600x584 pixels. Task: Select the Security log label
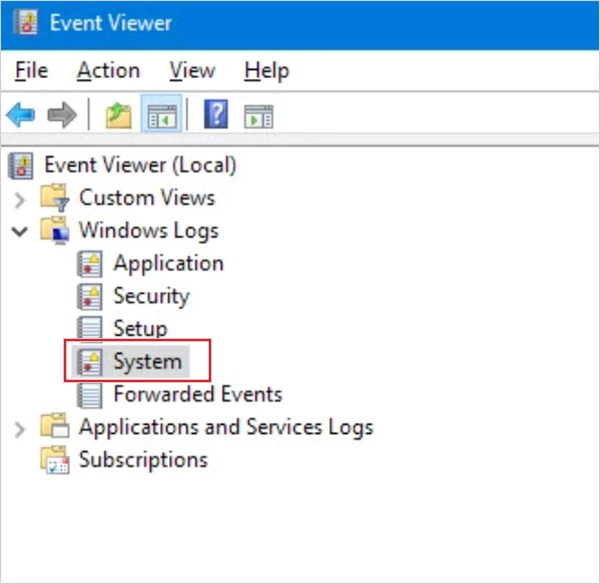[152, 297]
